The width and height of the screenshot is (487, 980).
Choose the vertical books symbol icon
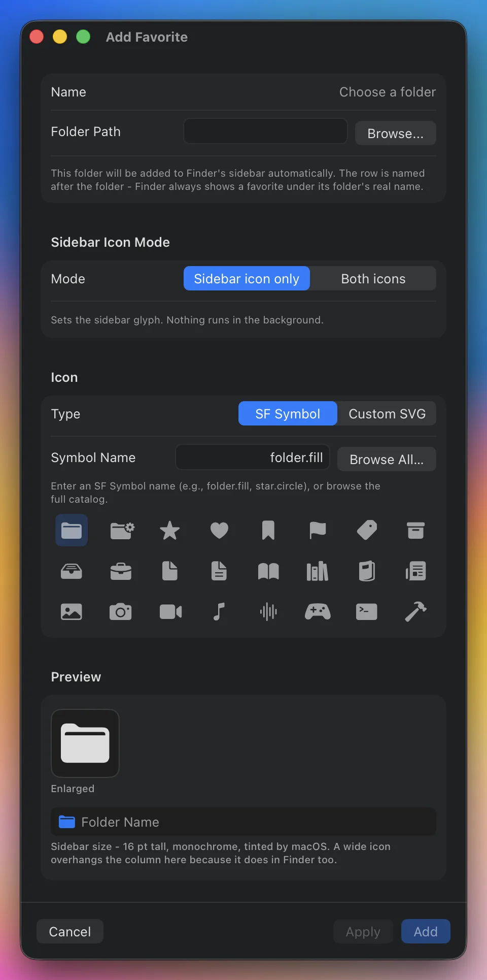point(318,571)
